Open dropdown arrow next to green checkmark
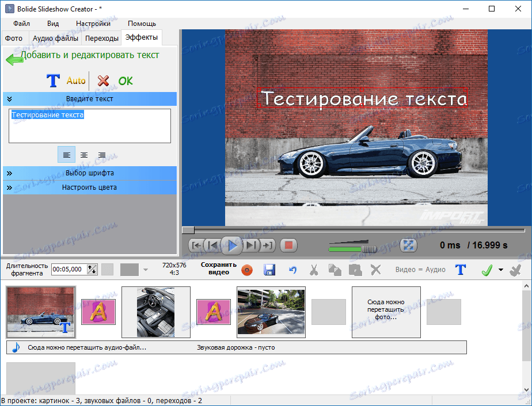 (501, 270)
